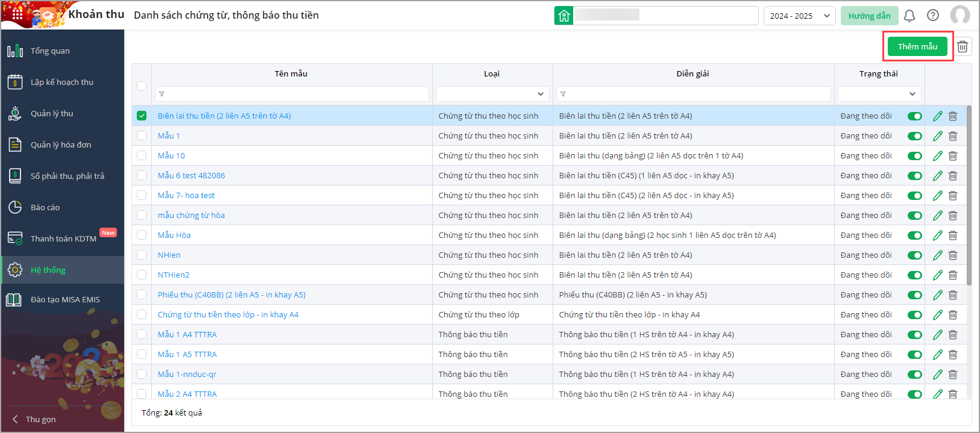The image size is (980, 433).
Task: Delete the selected Biên lai thu tiền row
Action: [x=953, y=116]
